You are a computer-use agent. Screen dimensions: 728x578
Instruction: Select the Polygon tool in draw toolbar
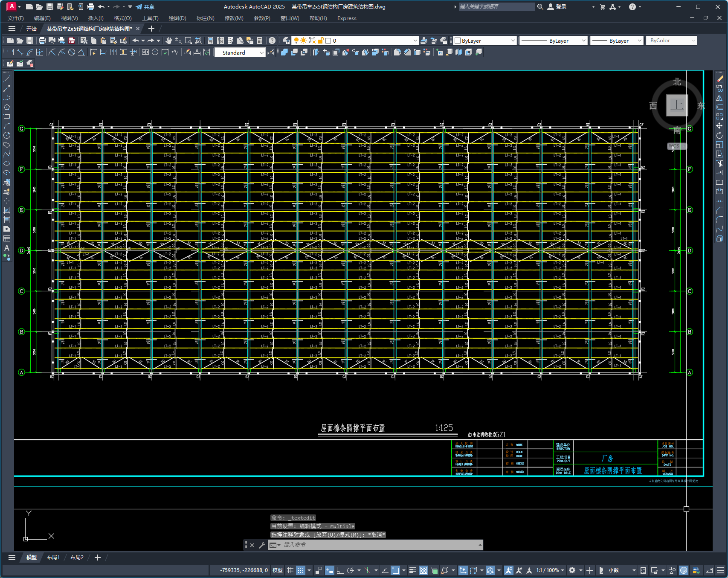click(x=7, y=107)
